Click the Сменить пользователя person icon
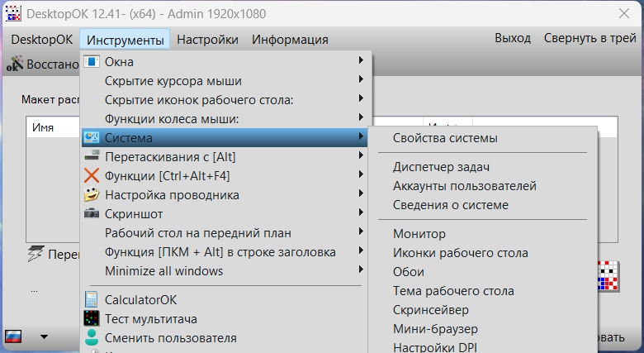 tap(92, 338)
